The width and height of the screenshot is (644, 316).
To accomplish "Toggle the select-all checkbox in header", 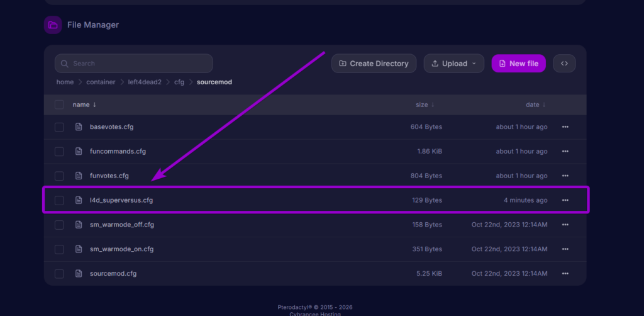I will point(59,104).
